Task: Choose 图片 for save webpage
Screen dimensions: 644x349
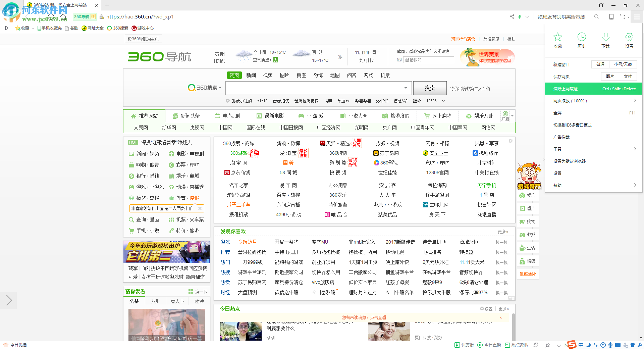Action: coord(610,77)
